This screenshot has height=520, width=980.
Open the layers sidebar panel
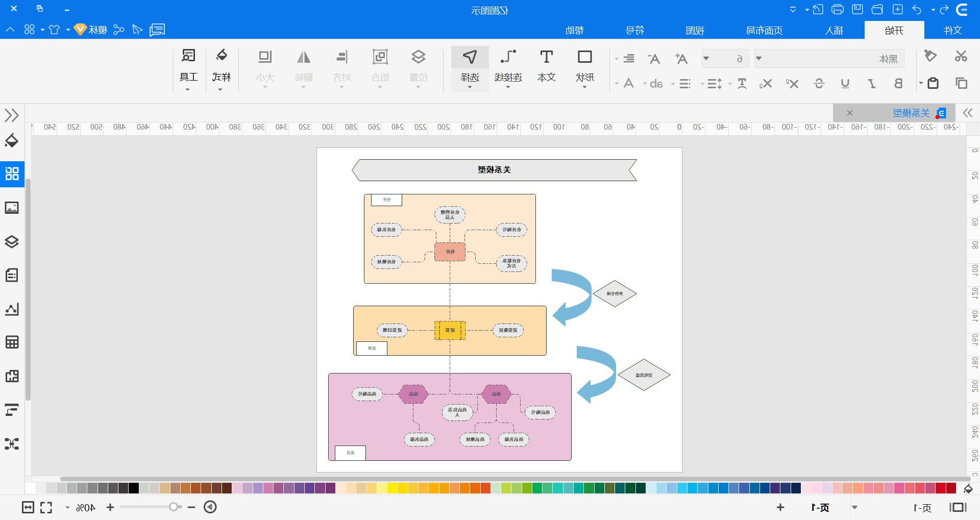[x=12, y=241]
